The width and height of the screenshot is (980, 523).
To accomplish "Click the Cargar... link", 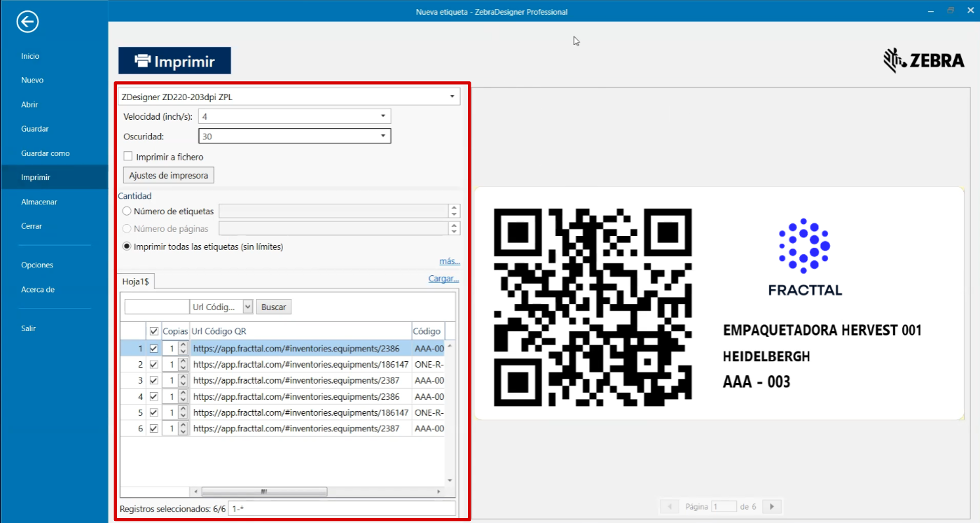I will point(443,279).
